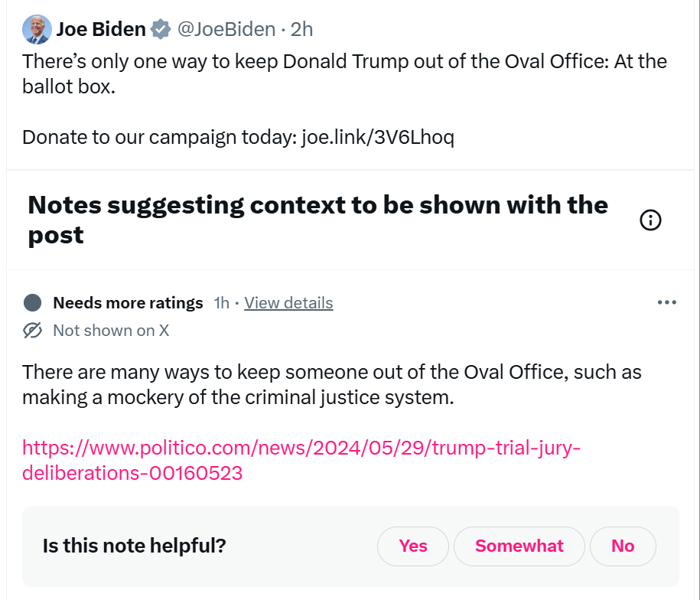Click the 2h post timestamp
The width and height of the screenshot is (700, 600).
[x=302, y=30]
